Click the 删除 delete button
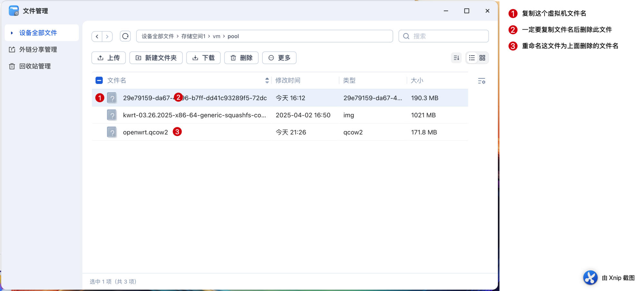This screenshot has height=291, width=644. pyautogui.click(x=241, y=58)
